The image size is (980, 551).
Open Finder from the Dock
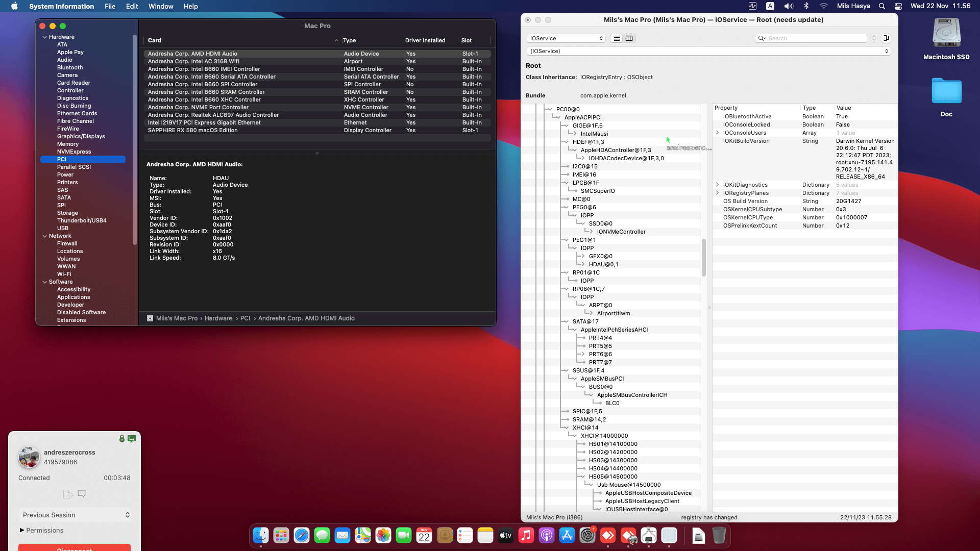[x=261, y=535]
